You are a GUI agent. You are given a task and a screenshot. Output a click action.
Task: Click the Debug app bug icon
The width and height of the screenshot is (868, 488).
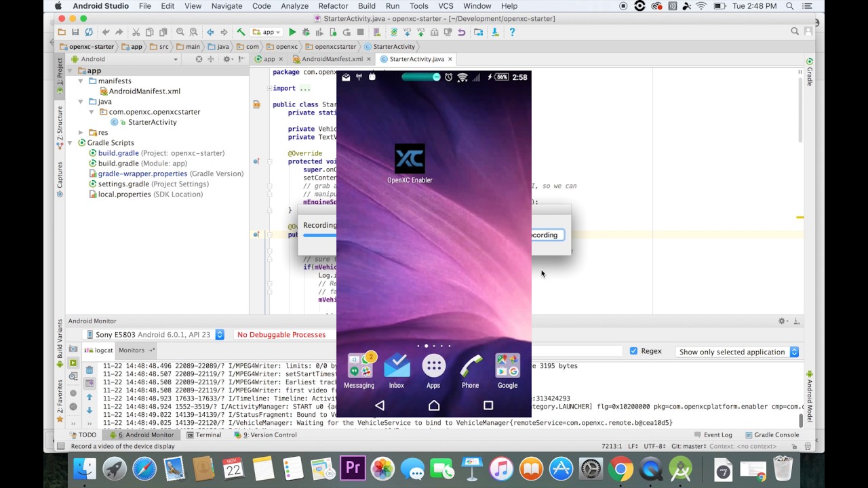(x=306, y=32)
